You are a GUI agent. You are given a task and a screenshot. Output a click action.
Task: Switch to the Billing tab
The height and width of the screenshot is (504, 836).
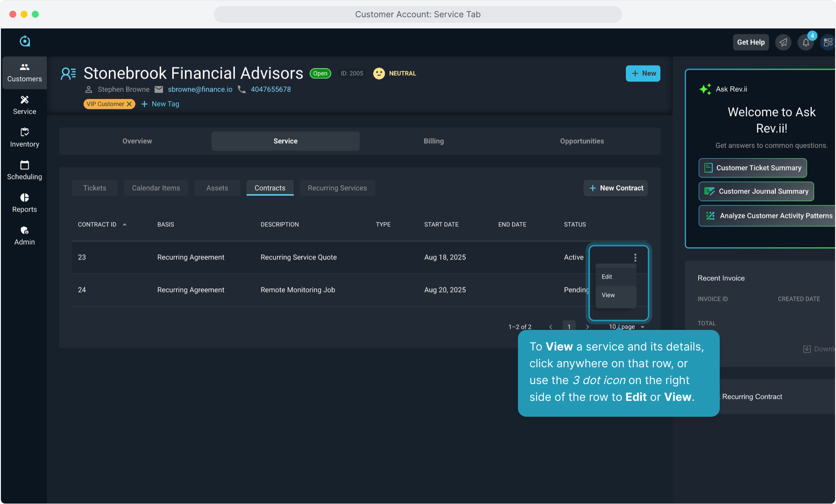433,141
